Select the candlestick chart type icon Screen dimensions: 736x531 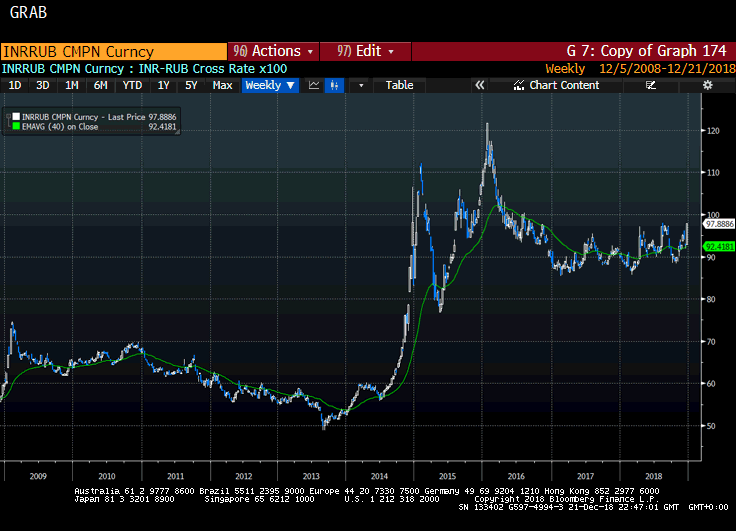tap(335, 86)
